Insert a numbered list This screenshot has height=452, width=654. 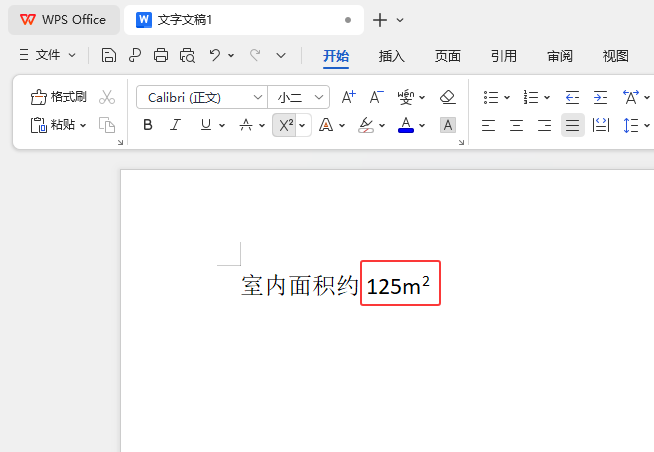tap(531, 97)
